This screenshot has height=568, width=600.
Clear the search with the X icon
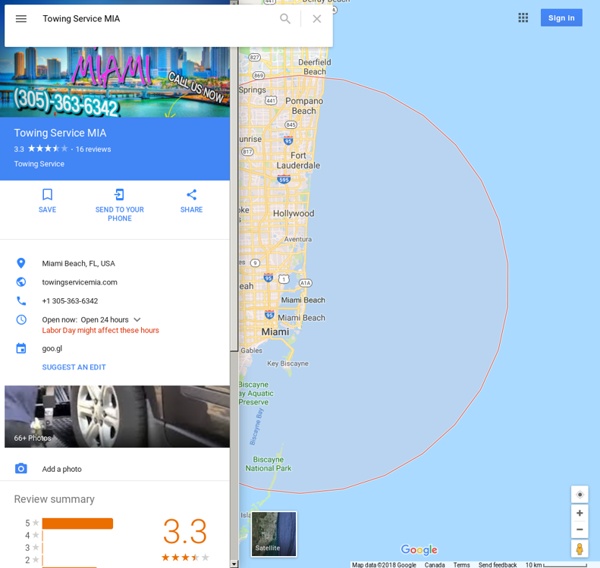coord(317,19)
